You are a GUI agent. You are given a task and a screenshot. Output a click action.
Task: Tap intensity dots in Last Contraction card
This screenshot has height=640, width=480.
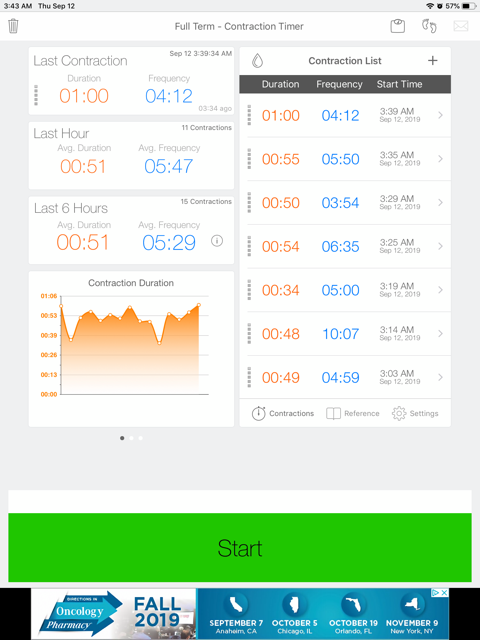[36, 95]
